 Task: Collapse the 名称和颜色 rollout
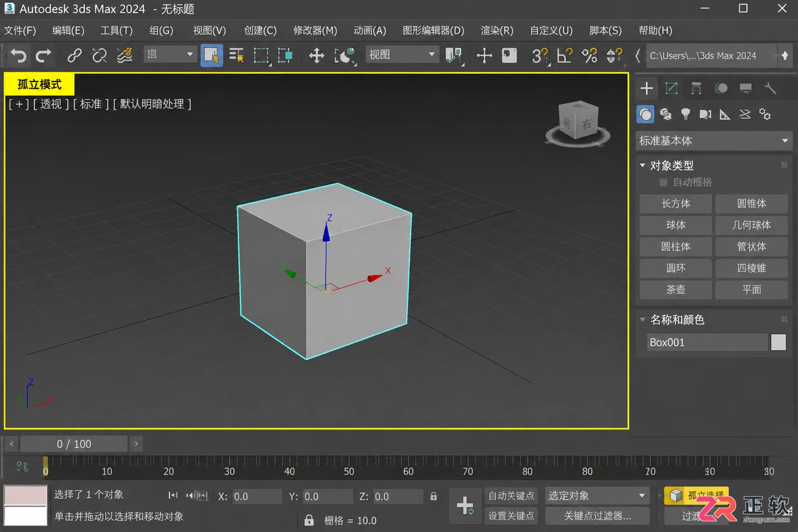pyautogui.click(x=642, y=319)
